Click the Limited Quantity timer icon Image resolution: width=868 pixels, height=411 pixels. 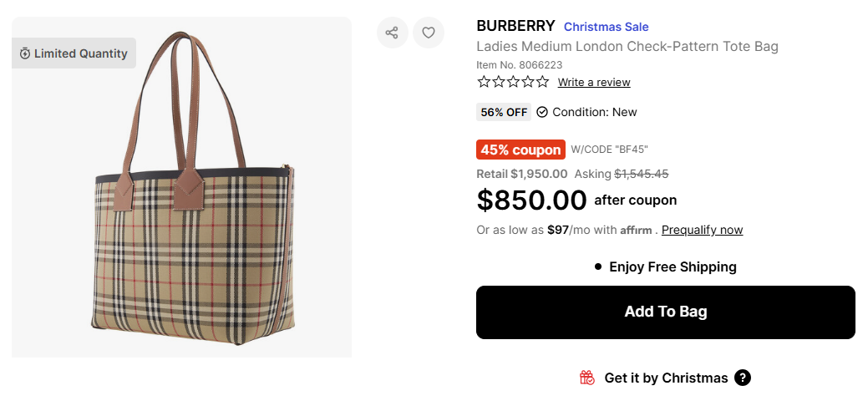coord(25,53)
